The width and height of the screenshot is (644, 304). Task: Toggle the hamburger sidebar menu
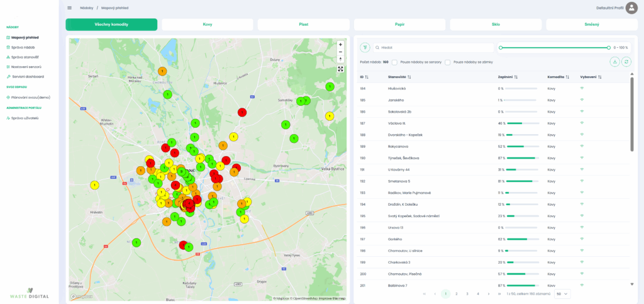coord(69,8)
